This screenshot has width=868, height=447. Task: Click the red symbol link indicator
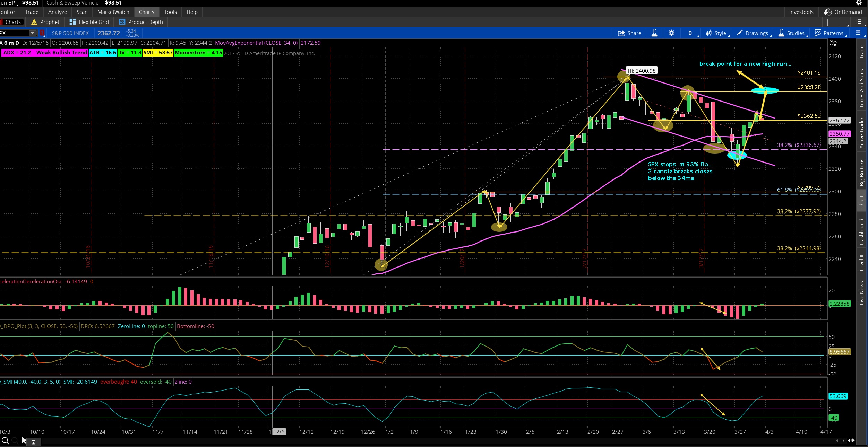coord(42,33)
